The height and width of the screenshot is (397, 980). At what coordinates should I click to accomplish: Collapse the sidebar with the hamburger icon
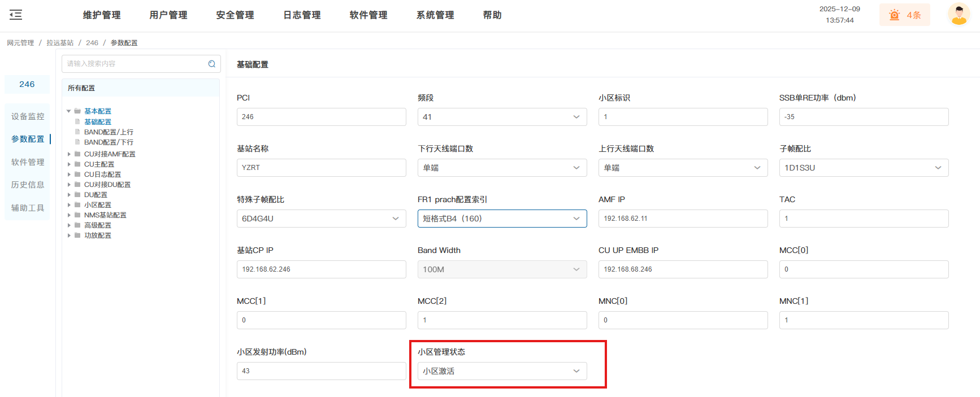click(x=16, y=15)
